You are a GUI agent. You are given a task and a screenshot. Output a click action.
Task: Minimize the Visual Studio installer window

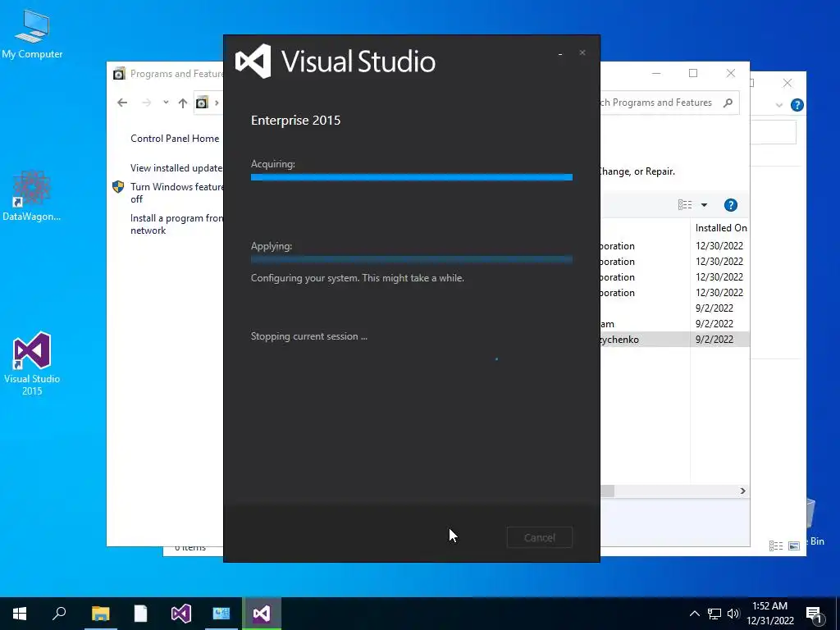pos(560,53)
